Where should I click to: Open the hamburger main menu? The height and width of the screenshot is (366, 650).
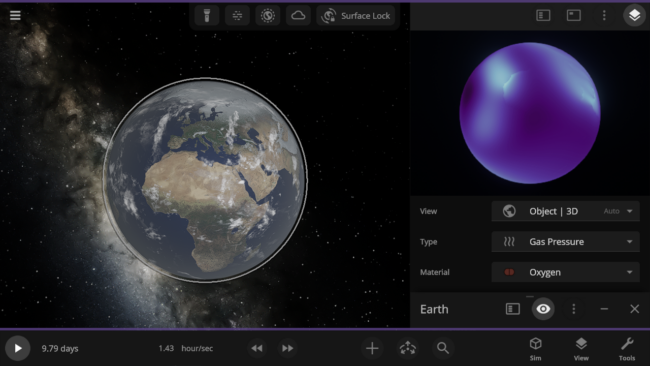point(15,15)
